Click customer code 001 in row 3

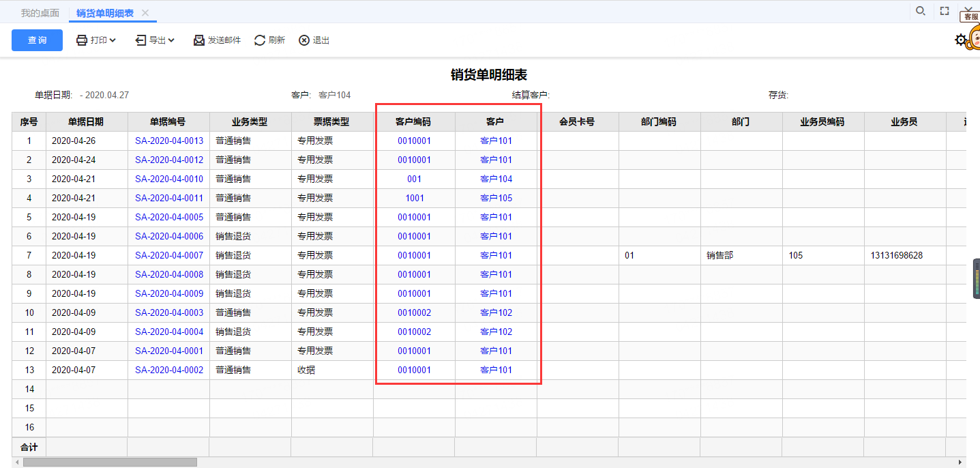[x=414, y=179]
